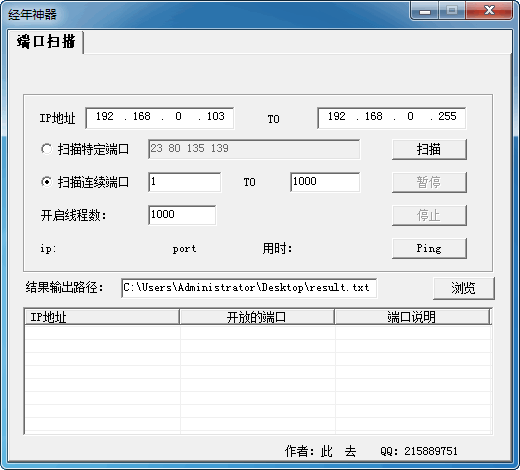Click the 停止 button
Image resolution: width=520 pixels, height=470 pixels.
[429, 215]
